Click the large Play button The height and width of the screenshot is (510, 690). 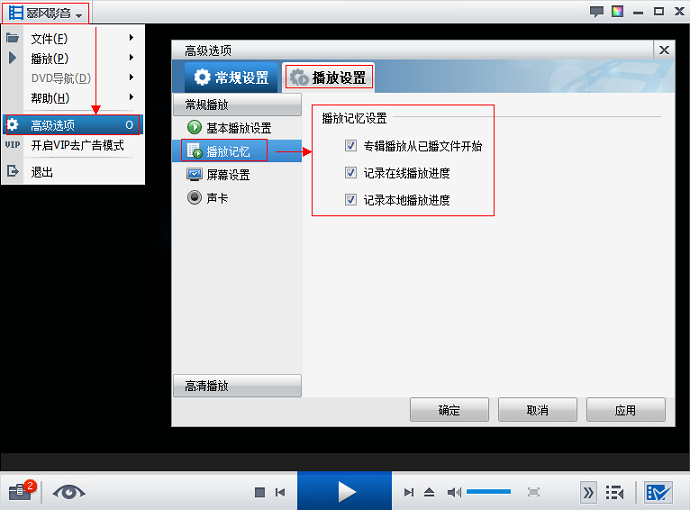point(345,491)
